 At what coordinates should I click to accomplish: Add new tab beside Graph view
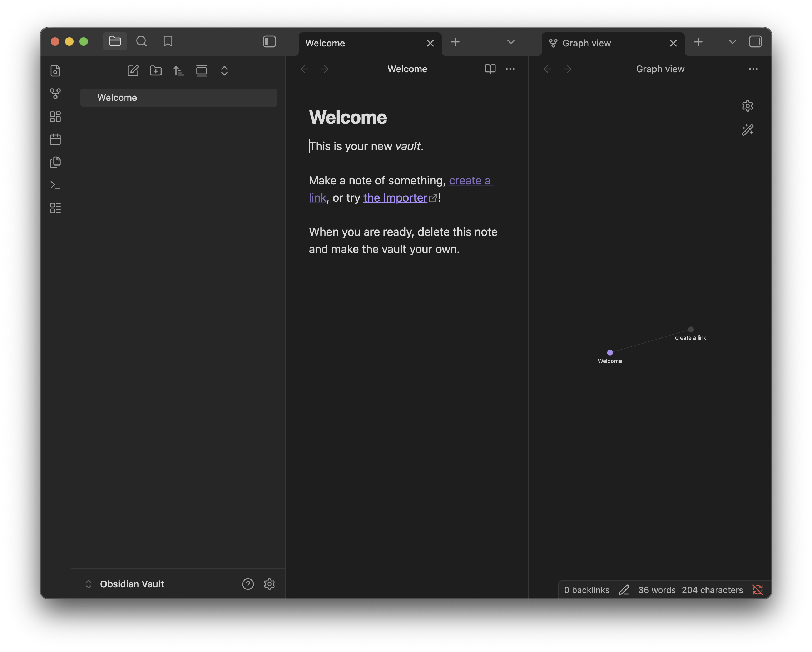698,42
